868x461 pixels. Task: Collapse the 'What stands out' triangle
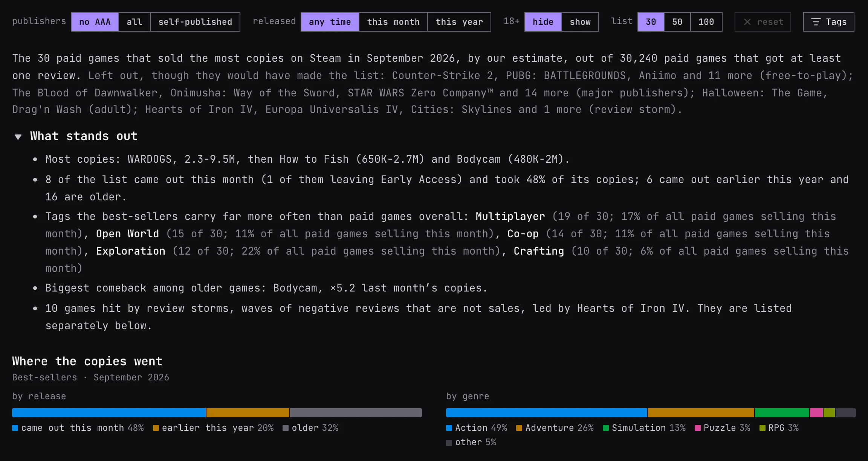18,137
